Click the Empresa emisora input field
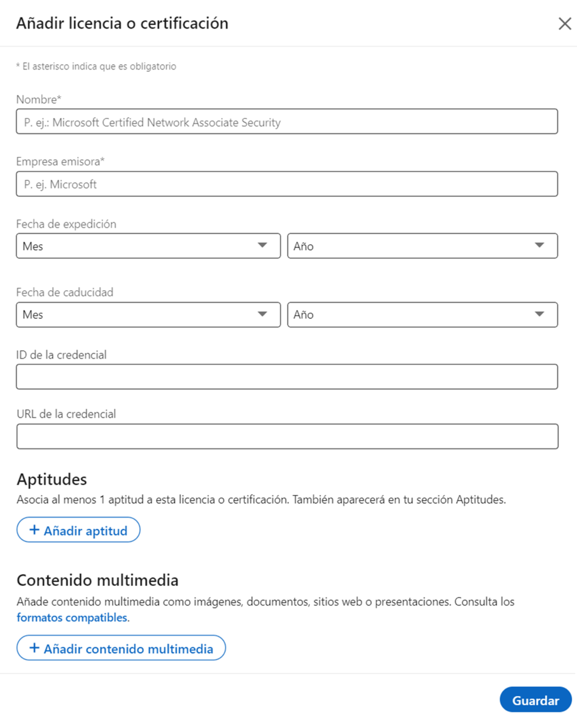 pos(287,184)
